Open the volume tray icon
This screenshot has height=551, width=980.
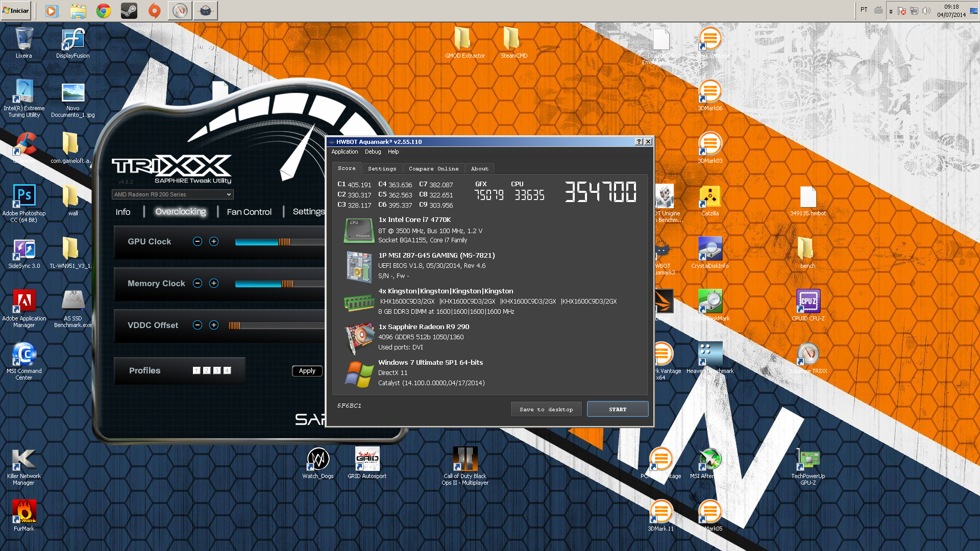pos(926,11)
